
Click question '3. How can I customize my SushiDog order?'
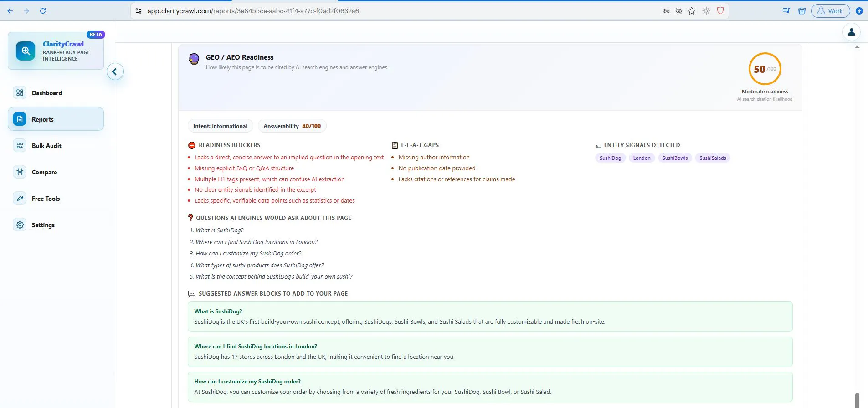[245, 253]
